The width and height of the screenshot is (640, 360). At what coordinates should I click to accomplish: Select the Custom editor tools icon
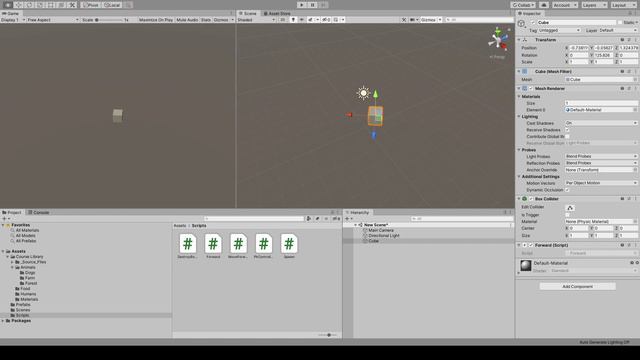tap(72, 5)
